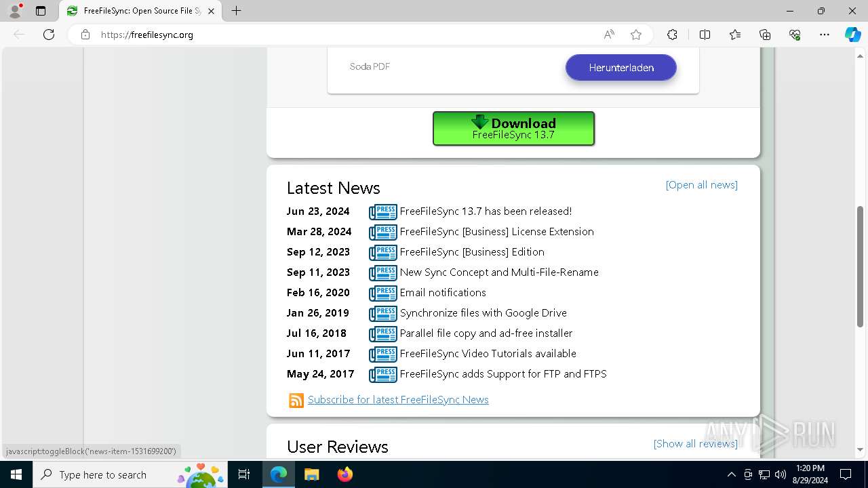This screenshot has height=488, width=868.
Task: Reload the current page
Action: tap(49, 35)
